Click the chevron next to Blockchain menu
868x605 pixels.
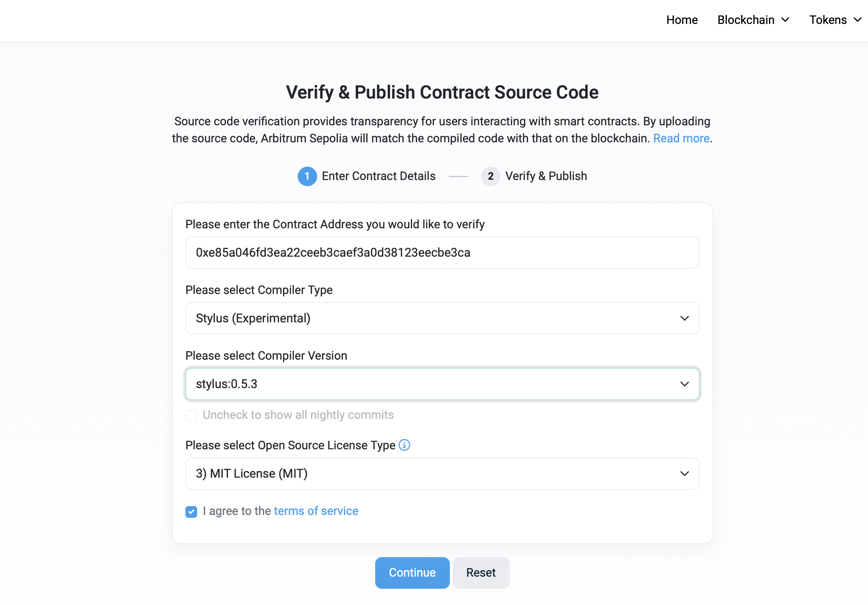point(786,19)
